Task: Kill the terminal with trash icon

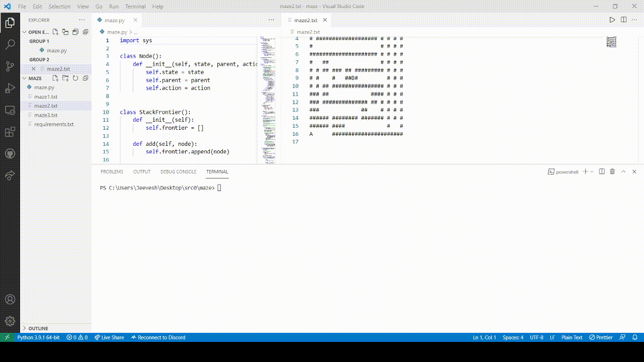Action: [x=612, y=171]
